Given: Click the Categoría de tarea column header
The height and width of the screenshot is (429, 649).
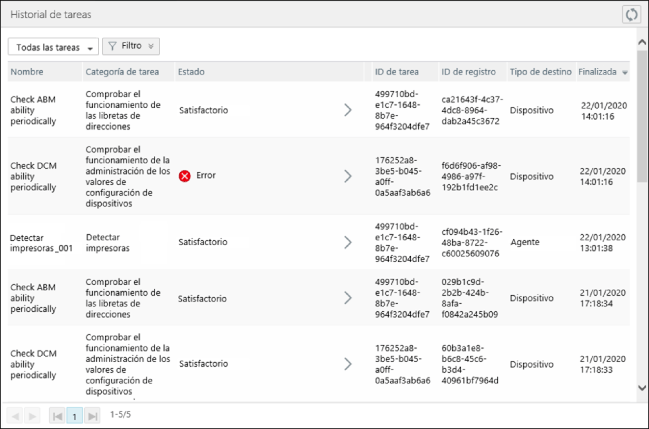Looking at the screenshot, I should click(122, 72).
